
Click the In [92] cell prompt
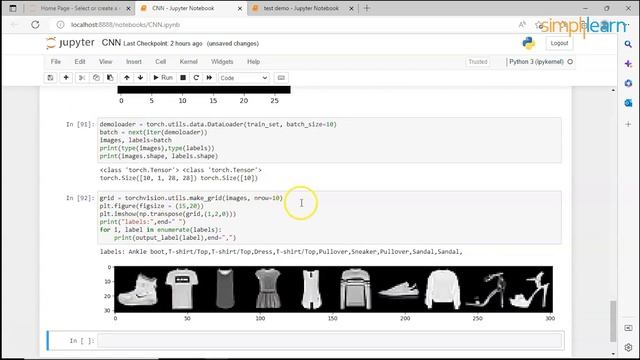click(x=80, y=198)
